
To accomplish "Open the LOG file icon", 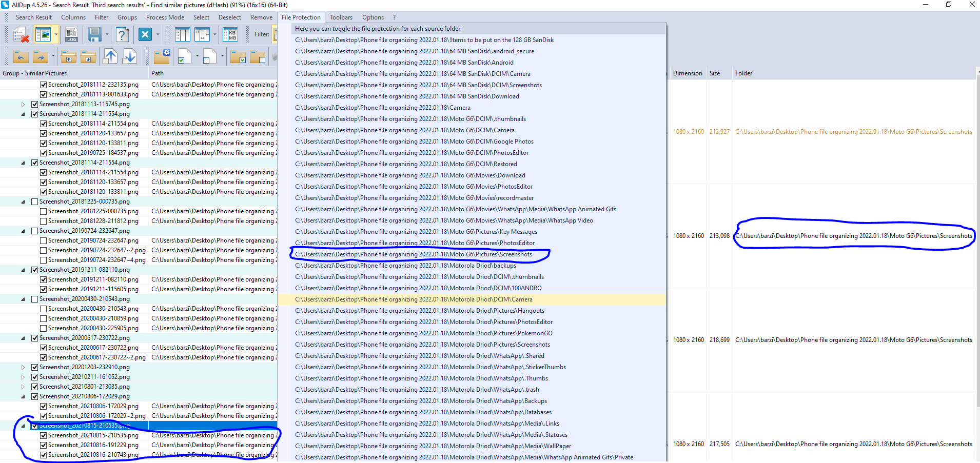I will [71, 35].
